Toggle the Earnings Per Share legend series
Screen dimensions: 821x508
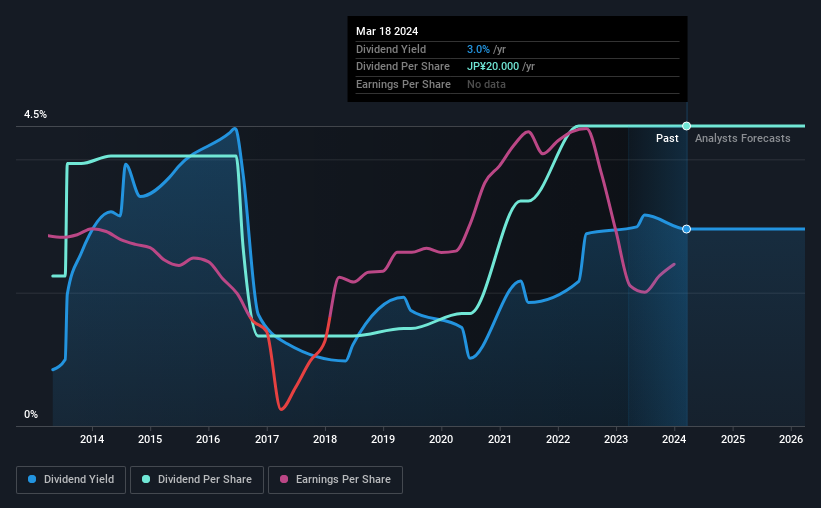tap(335, 480)
